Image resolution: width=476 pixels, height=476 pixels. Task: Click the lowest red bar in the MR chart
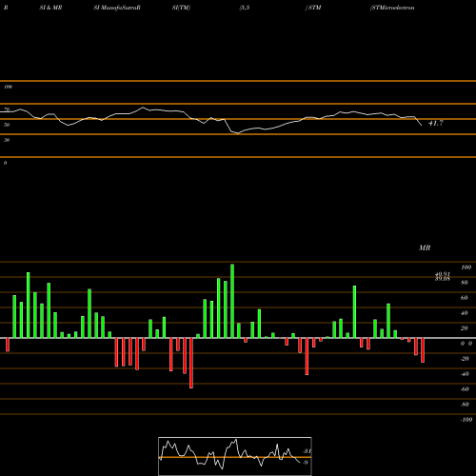pyautogui.click(x=191, y=363)
